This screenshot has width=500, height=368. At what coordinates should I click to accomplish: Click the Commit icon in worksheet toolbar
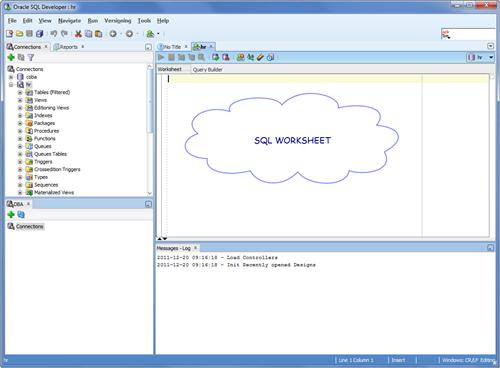point(216,57)
